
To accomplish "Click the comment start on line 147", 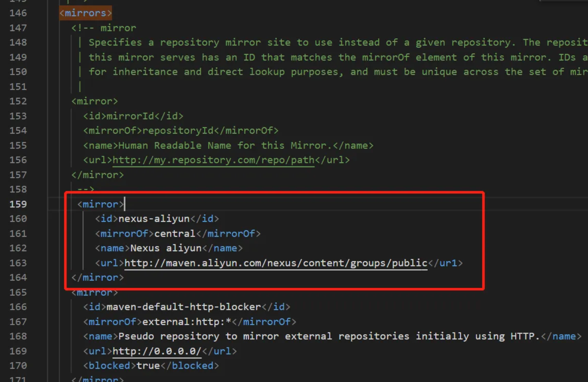I will click(x=82, y=28).
